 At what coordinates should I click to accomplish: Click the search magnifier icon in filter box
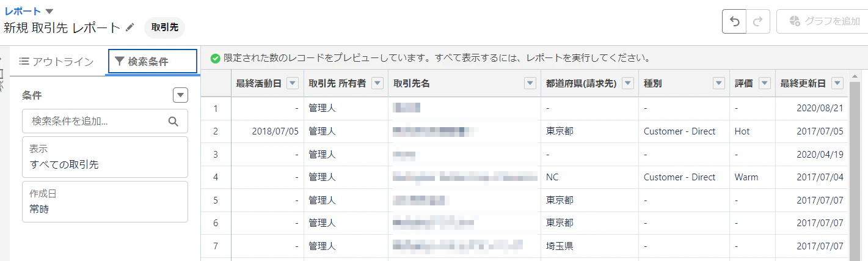[x=173, y=121]
